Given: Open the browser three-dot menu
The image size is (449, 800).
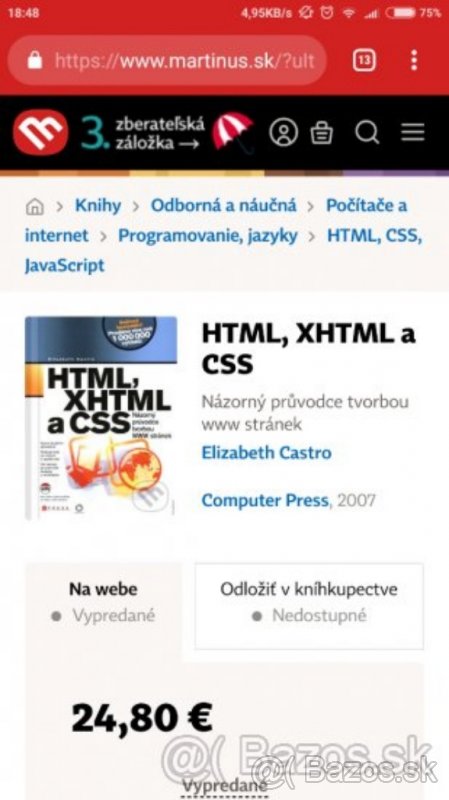Looking at the screenshot, I should tap(414, 60).
